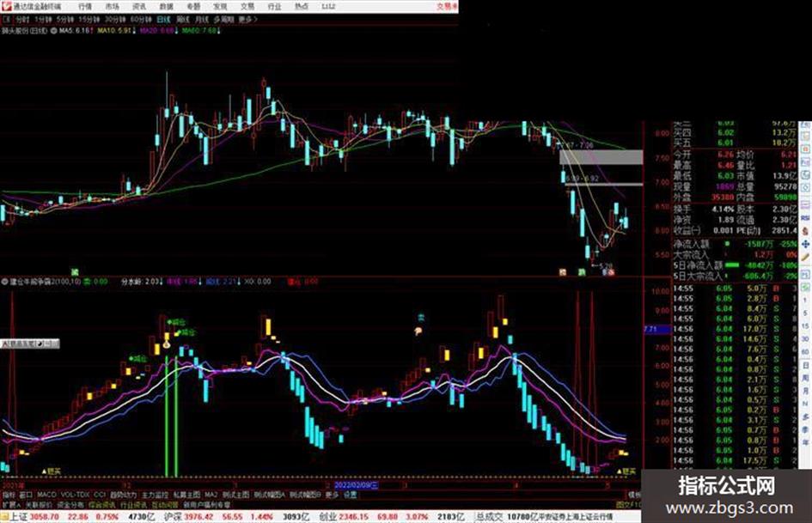Screen dimensions: 812x523
Task: Click the green MA60 value label
Action: 200,31
